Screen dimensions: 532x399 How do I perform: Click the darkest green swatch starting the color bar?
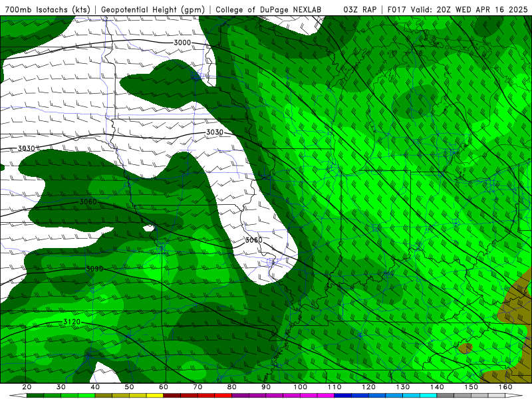[x=35, y=396]
